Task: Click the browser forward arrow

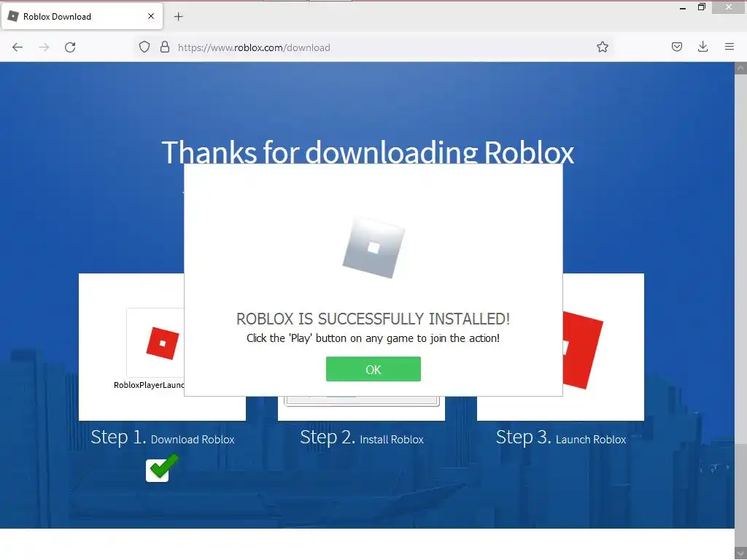Action: [x=44, y=47]
